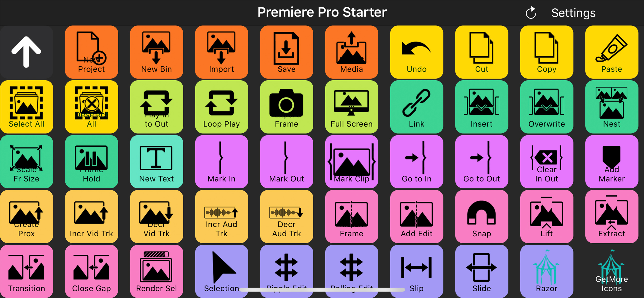644x298 pixels.
Task: Go back using the up arrow tile
Action: tap(27, 52)
